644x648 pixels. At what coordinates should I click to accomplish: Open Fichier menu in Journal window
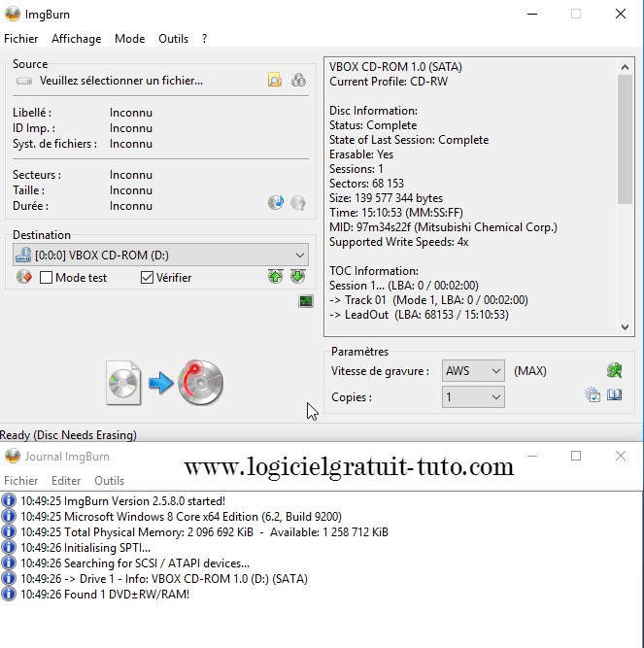coord(21,481)
